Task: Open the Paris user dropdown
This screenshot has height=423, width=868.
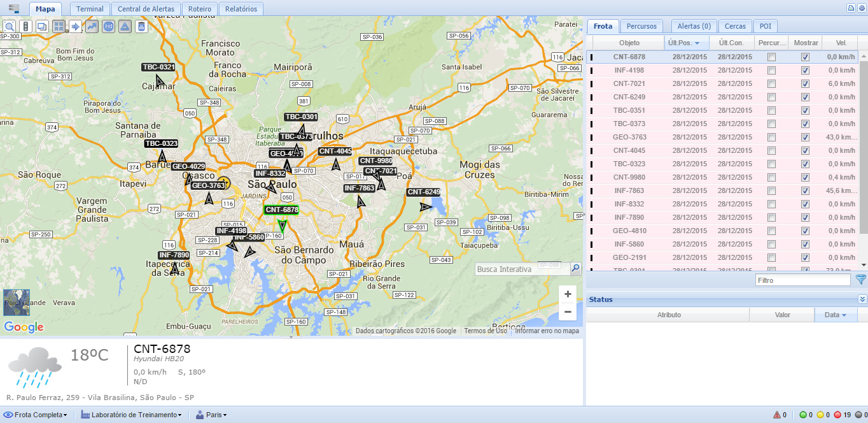Action: 211,415
